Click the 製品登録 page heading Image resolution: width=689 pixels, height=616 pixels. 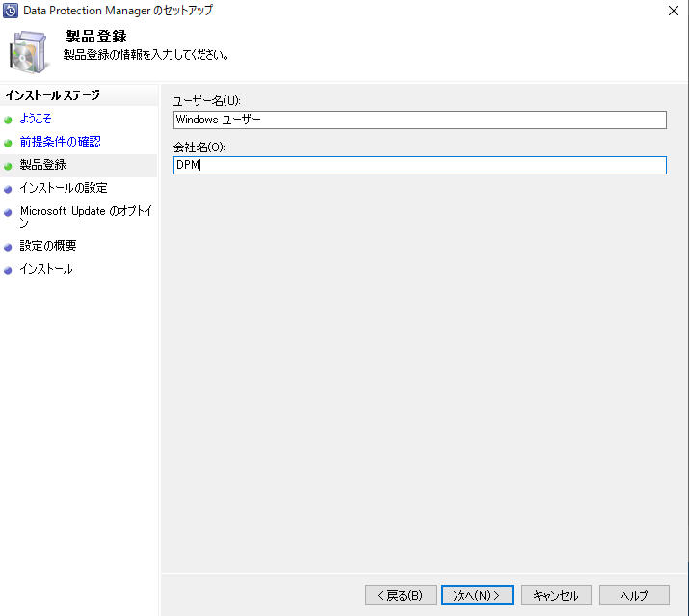pos(96,36)
